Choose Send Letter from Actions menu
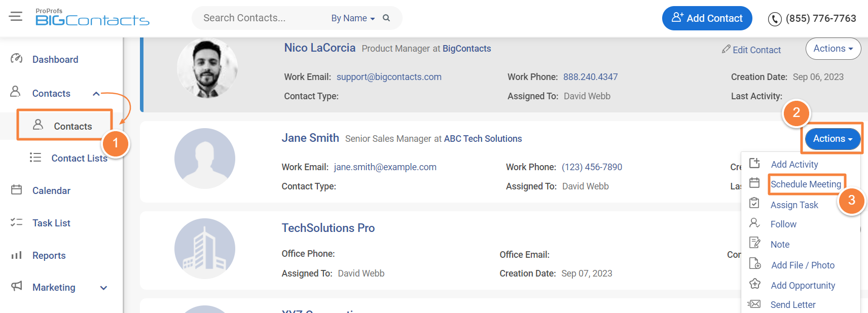The width and height of the screenshot is (868, 313). point(793,304)
